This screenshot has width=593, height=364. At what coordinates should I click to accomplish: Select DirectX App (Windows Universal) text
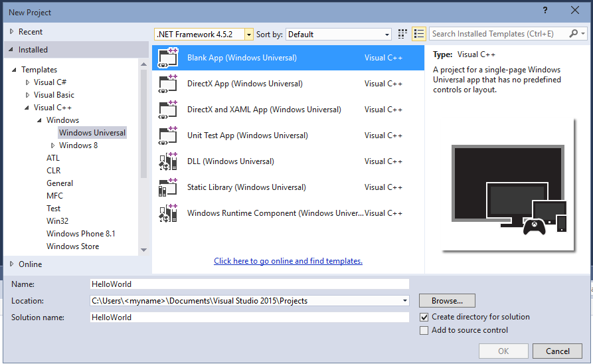coord(244,84)
